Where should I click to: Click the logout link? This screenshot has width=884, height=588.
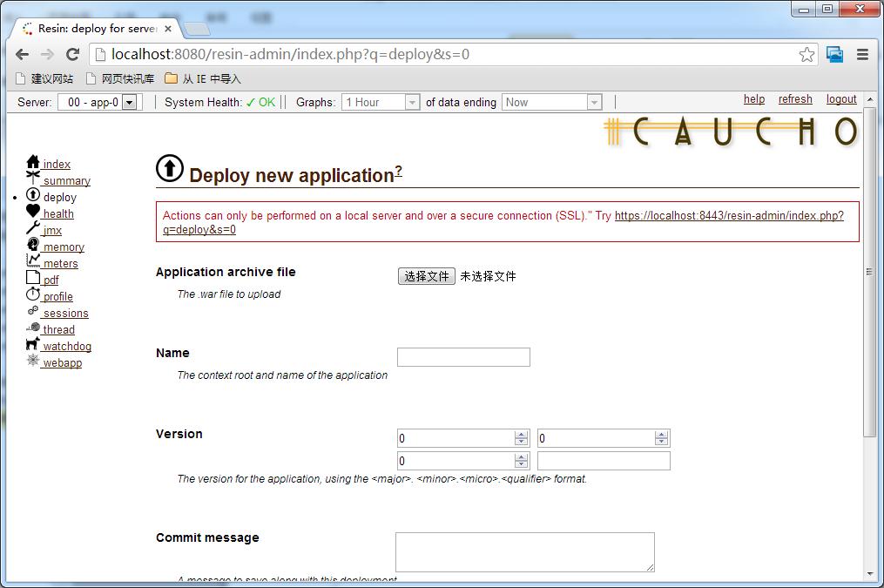pyautogui.click(x=841, y=99)
